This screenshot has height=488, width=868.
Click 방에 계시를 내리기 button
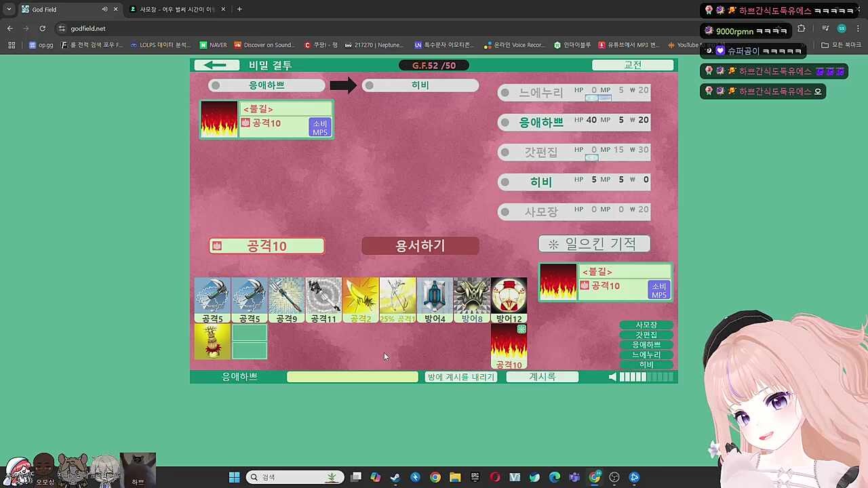point(461,377)
